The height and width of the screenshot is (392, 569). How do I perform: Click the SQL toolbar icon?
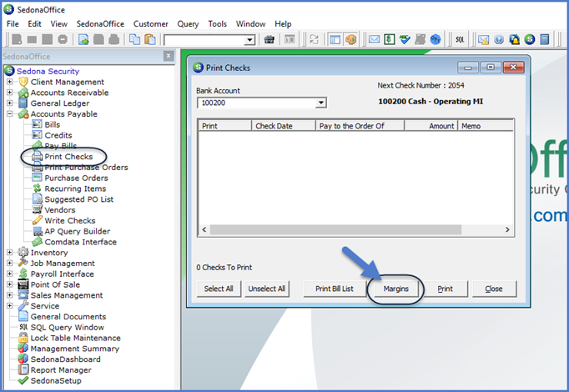[460, 39]
